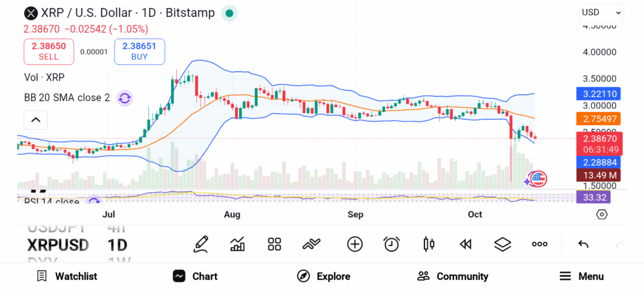Open the three-dots more options
This screenshot has height=290, width=644.
tap(540, 244)
